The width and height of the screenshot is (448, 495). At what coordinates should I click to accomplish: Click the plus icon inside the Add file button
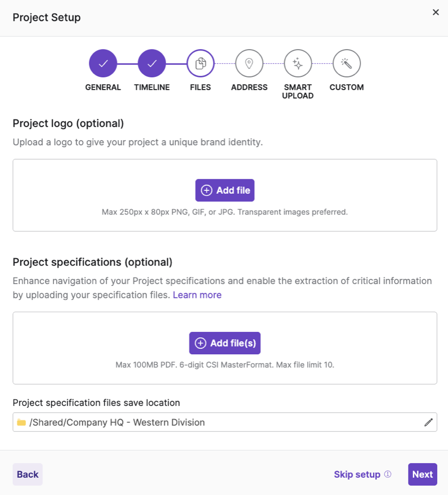pos(206,190)
